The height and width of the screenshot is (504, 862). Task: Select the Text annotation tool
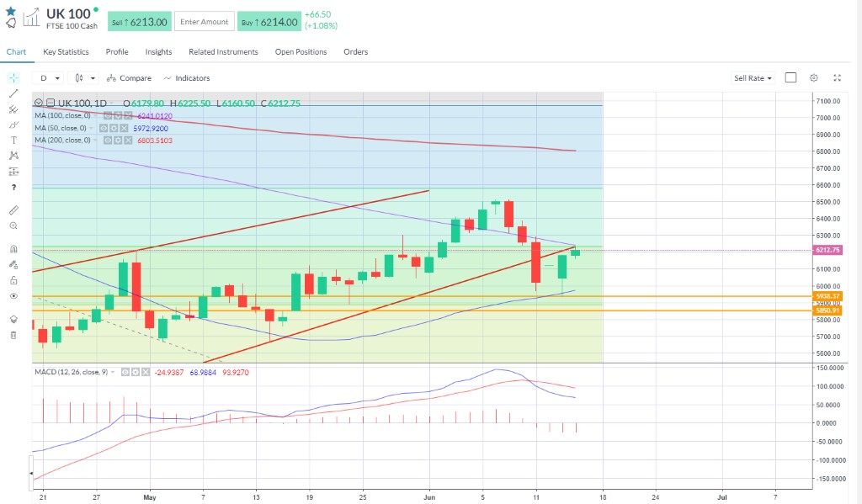13,141
